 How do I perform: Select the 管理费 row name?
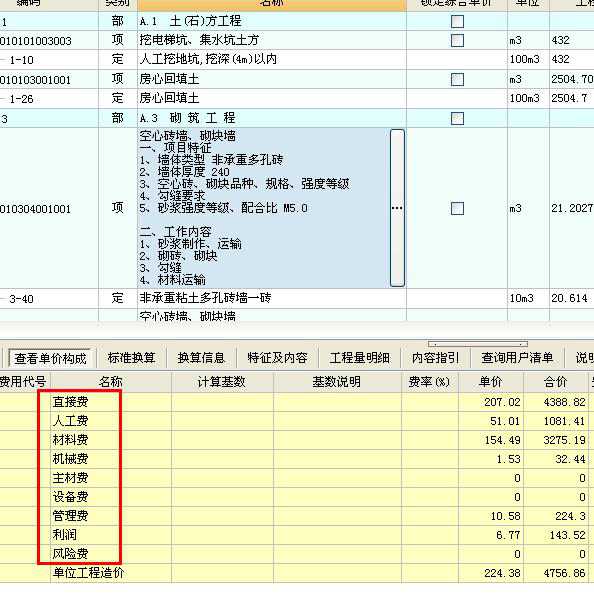(70, 516)
